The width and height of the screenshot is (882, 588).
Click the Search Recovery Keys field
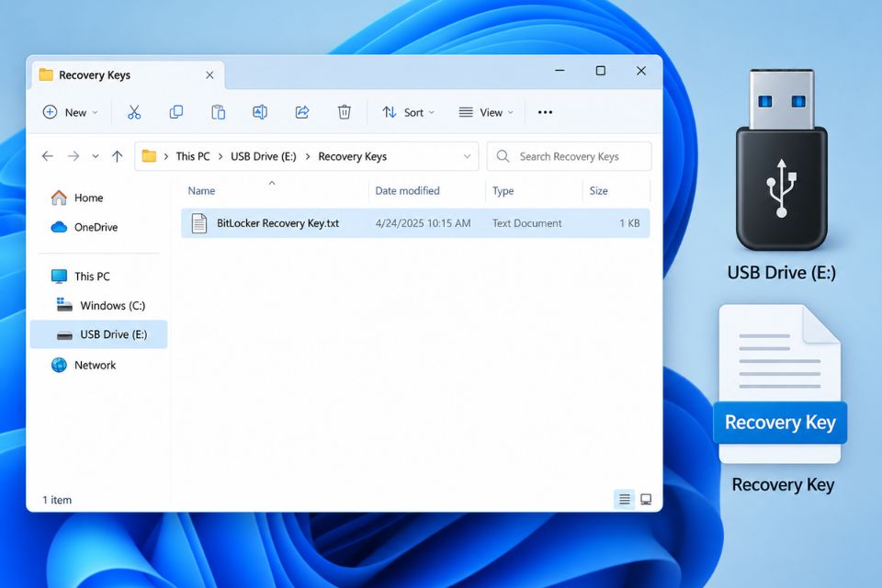(x=570, y=156)
